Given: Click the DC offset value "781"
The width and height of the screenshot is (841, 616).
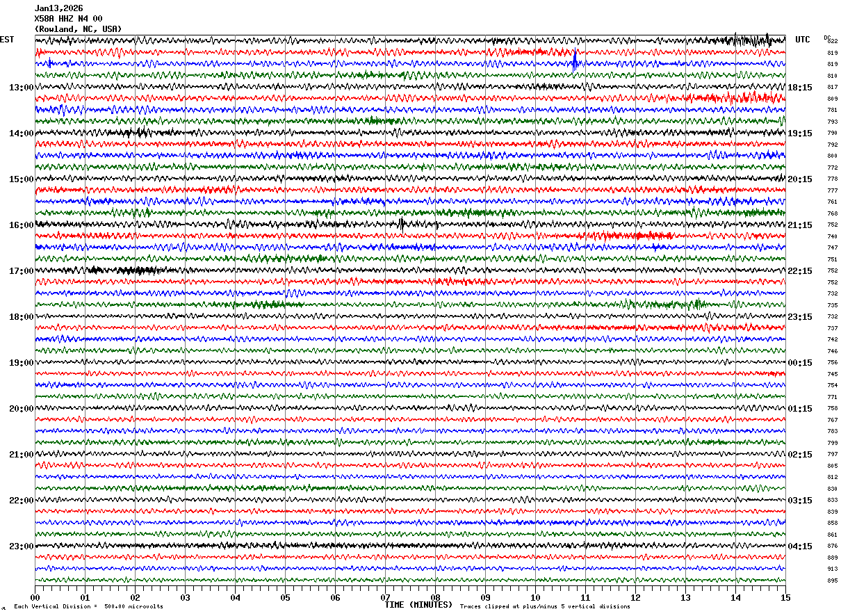Looking at the screenshot, I should [x=832, y=111].
